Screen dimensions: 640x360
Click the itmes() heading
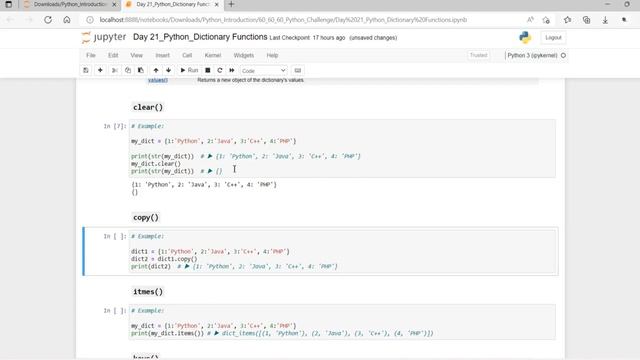click(148, 292)
